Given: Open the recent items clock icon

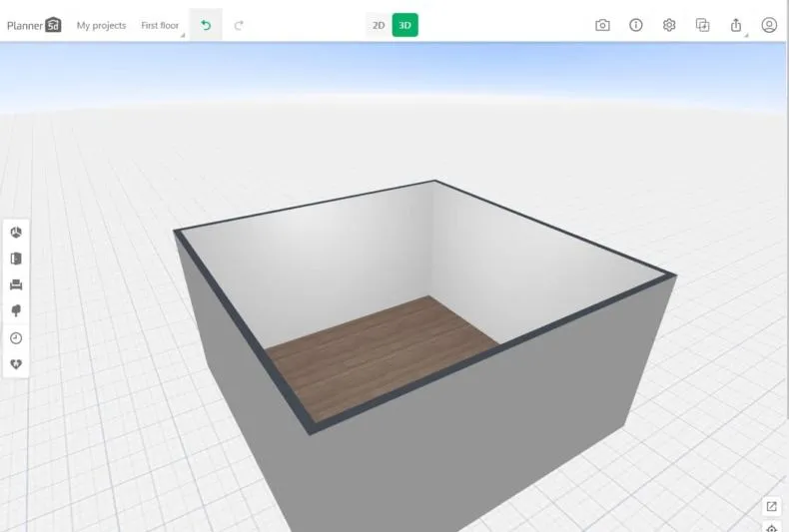Looking at the screenshot, I should pos(16,338).
